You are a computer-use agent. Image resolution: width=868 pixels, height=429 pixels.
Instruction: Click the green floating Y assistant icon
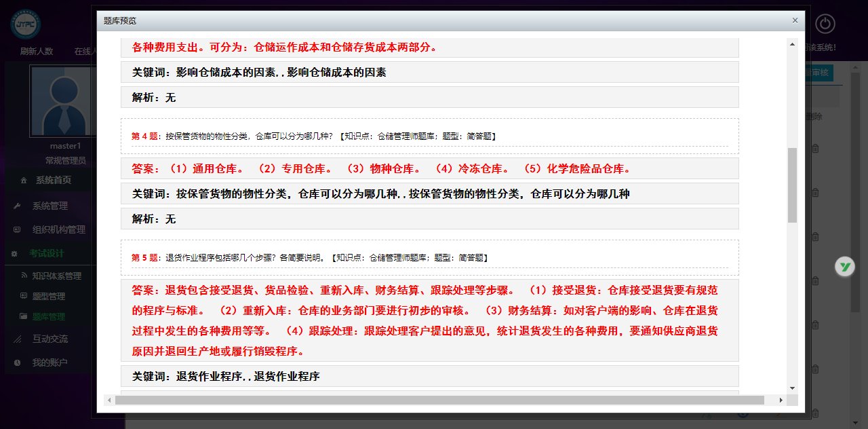844,266
